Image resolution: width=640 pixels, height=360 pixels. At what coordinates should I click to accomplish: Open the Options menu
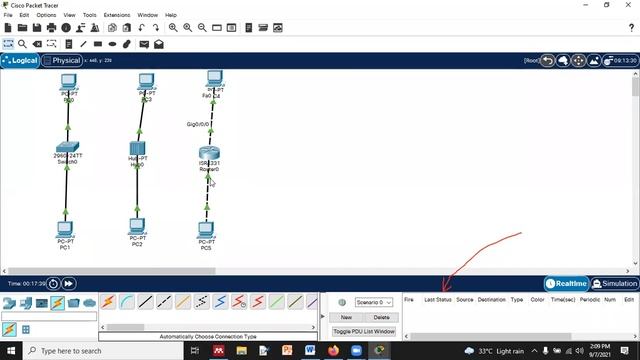(x=46, y=15)
